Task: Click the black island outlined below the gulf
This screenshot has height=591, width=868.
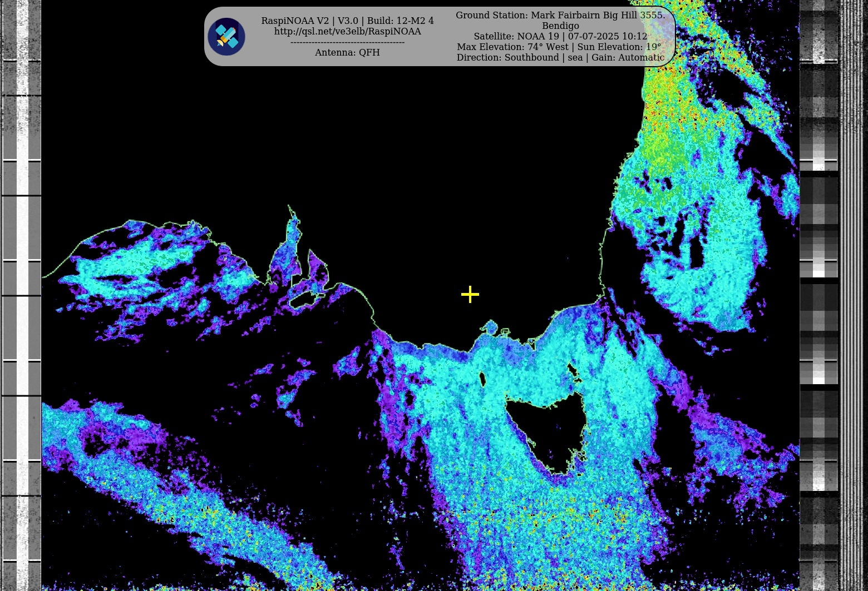Action: [x=302, y=301]
